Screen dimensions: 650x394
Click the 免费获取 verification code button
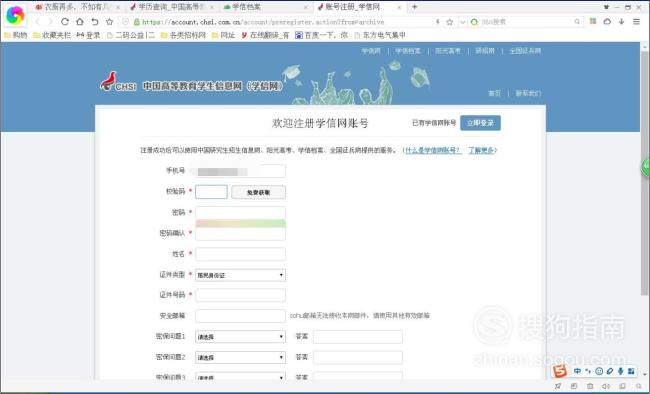[x=258, y=192]
